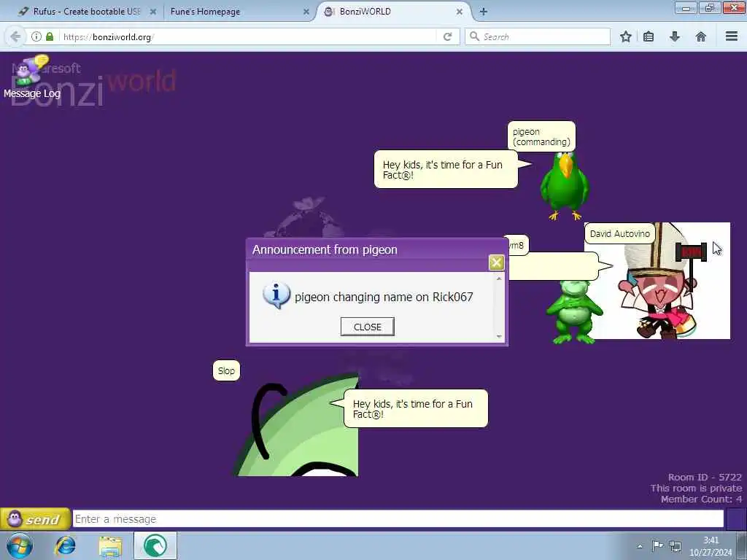Click the send button
This screenshot has width=747, height=560.
click(35, 519)
